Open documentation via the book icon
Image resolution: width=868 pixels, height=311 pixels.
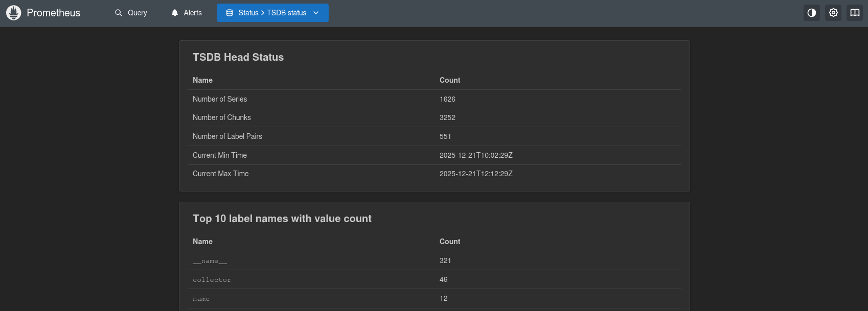coord(855,13)
